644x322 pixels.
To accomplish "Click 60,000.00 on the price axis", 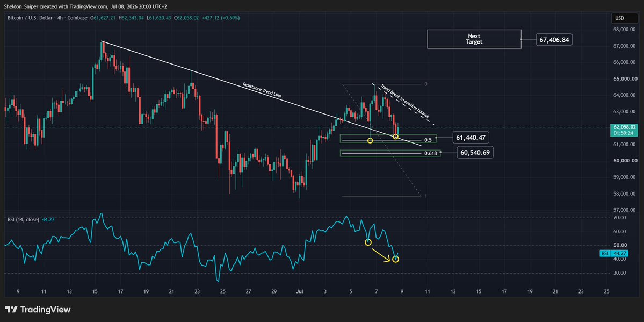I will [625, 161].
